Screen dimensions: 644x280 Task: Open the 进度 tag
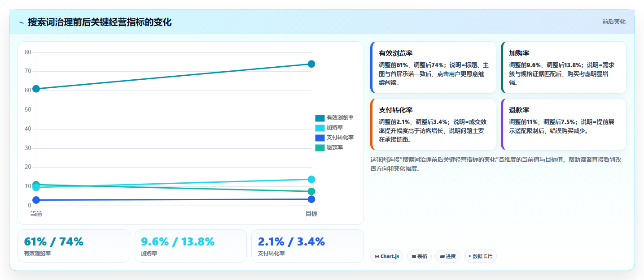(448, 256)
